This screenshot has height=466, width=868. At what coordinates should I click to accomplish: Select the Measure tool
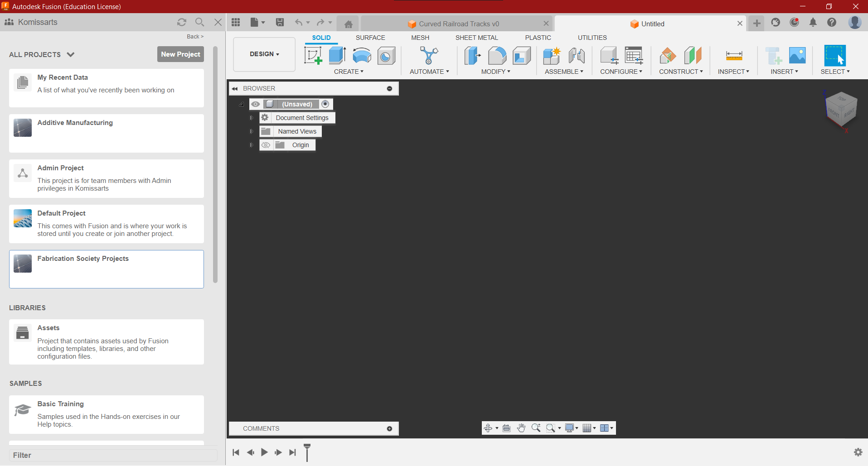tap(734, 56)
